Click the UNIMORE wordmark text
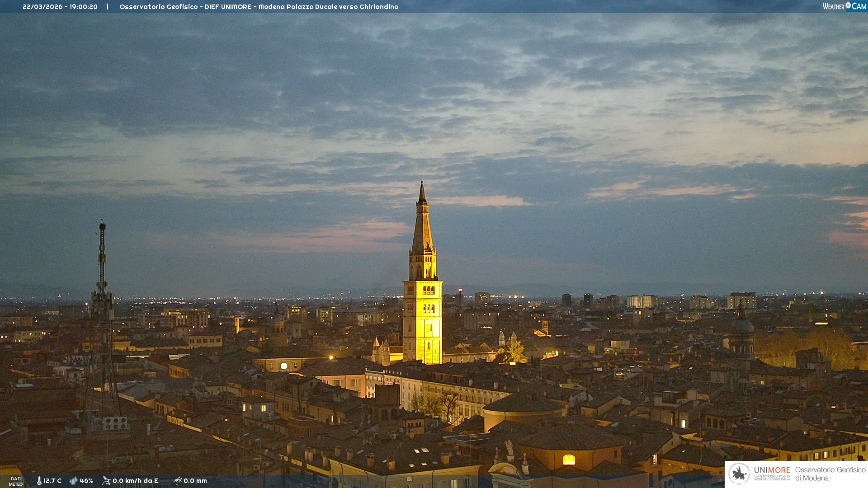Viewport: 868px width, 488px height. [x=772, y=470]
